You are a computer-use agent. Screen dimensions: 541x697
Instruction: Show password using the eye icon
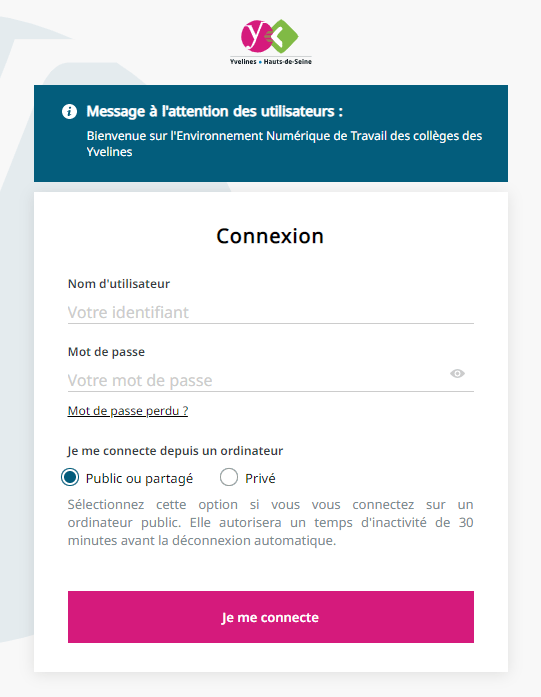point(457,373)
